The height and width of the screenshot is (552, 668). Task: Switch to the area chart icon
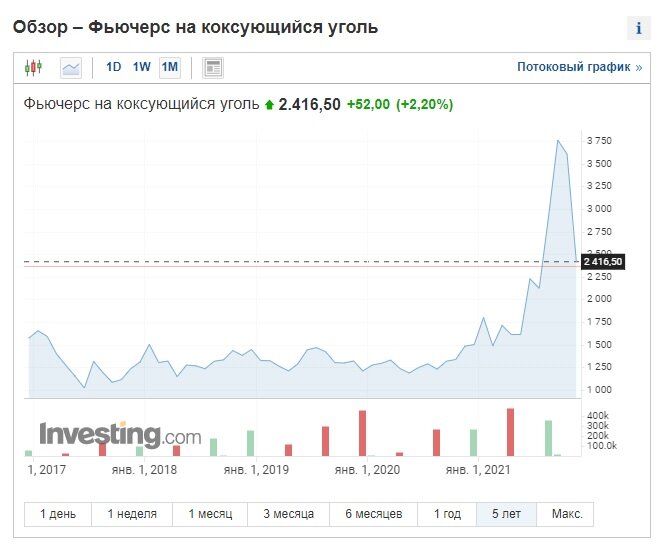click(x=70, y=68)
